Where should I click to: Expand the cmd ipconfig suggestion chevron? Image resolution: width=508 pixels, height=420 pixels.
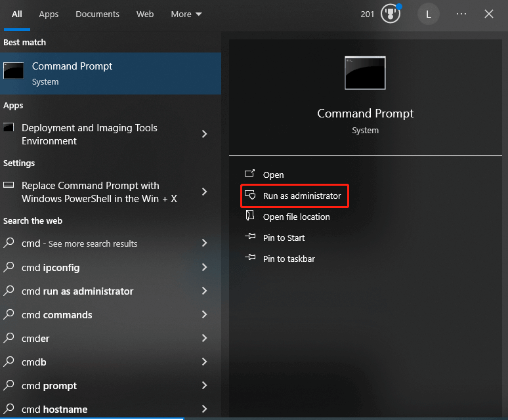click(x=204, y=267)
